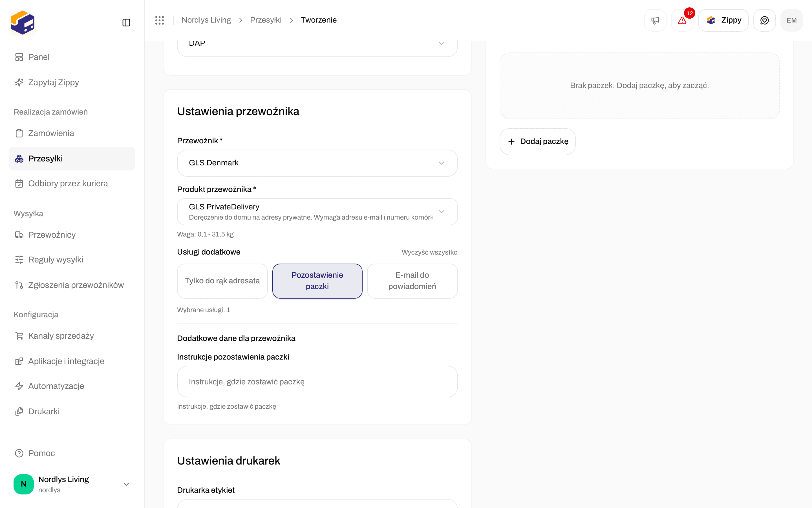812x508 pixels.
Task: Click the Przesyłki boxes icon
Action: pos(19,159)
